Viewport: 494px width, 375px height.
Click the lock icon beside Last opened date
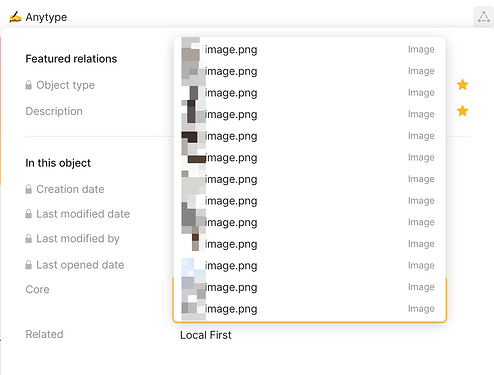(x=29, y=265)
